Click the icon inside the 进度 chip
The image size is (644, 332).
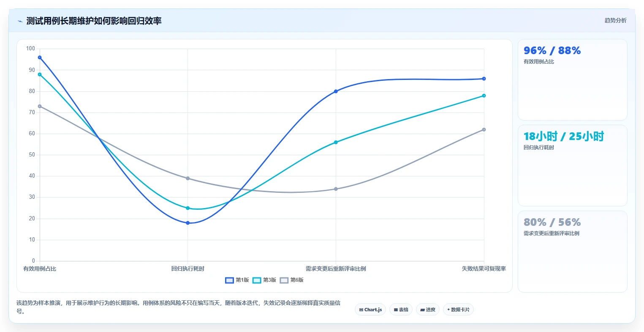(423, 310)
